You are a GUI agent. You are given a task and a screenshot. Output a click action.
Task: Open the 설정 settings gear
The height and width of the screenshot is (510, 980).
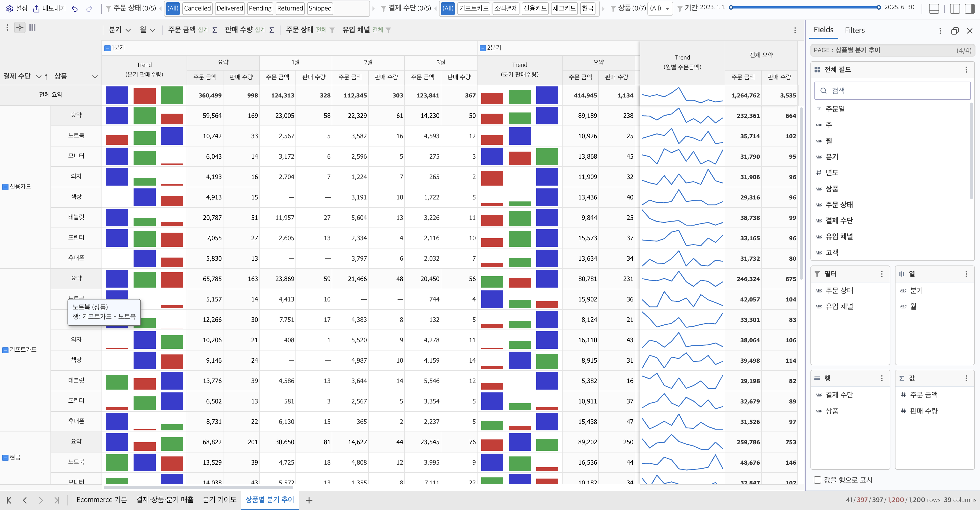click(10, 8)
